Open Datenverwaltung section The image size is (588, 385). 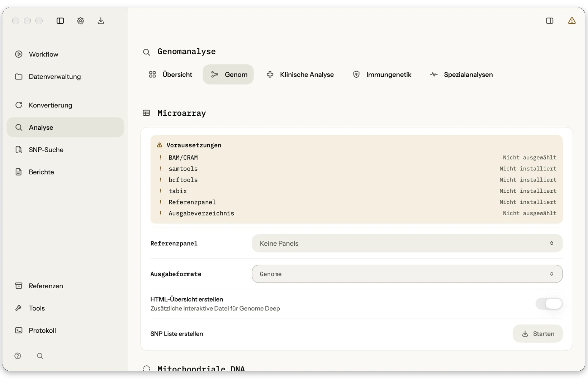point(65,77)
